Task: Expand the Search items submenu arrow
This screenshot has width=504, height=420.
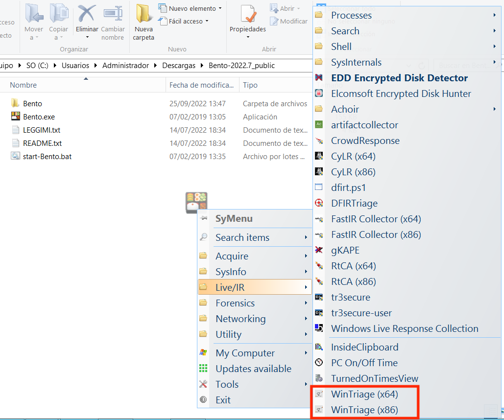Action: pos(306,237)
